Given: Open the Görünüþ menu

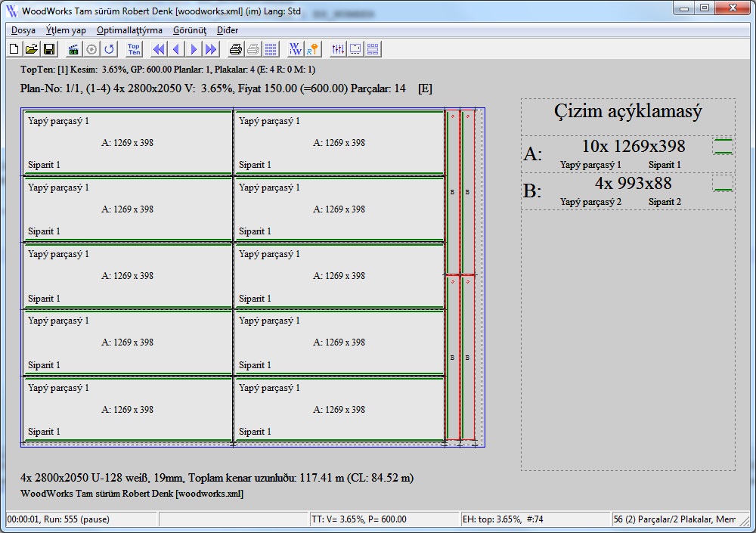Looking at the screenshot, I should [x=190, y=30].
